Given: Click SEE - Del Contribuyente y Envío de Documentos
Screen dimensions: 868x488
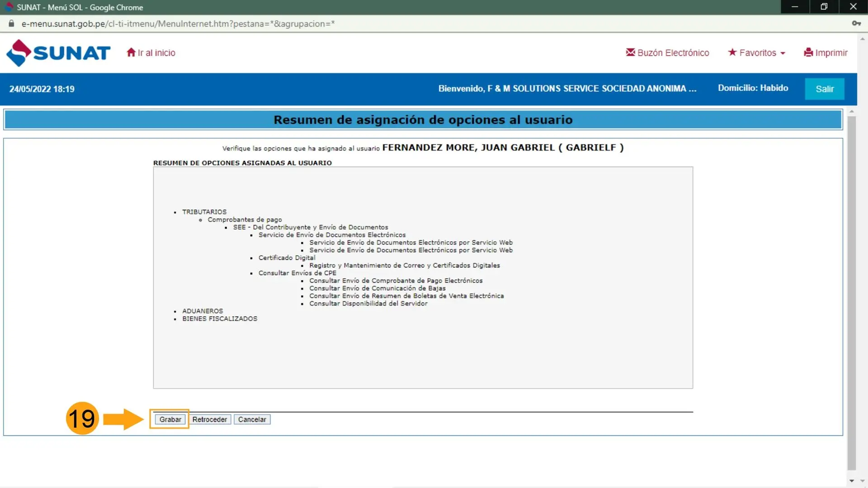Looking at the screenshot, I should click(x=311, y=227).
